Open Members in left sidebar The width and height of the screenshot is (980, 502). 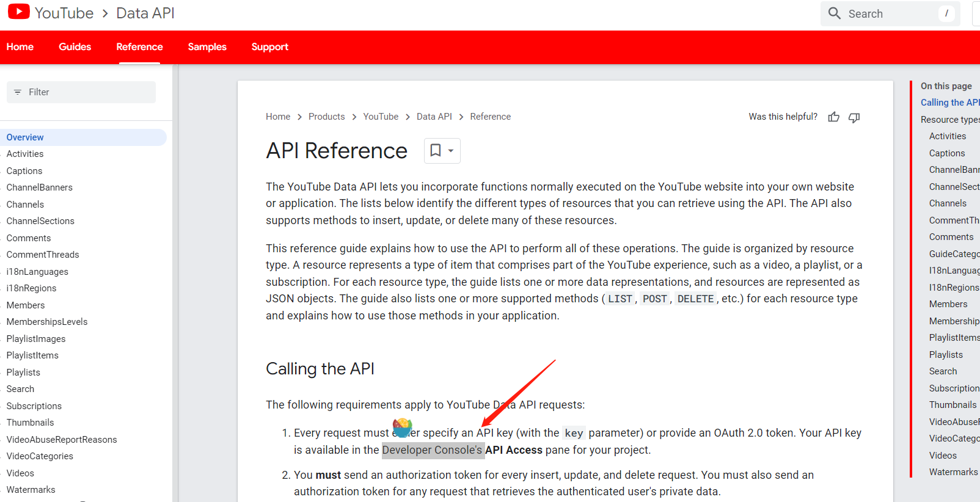pos(26,305)
